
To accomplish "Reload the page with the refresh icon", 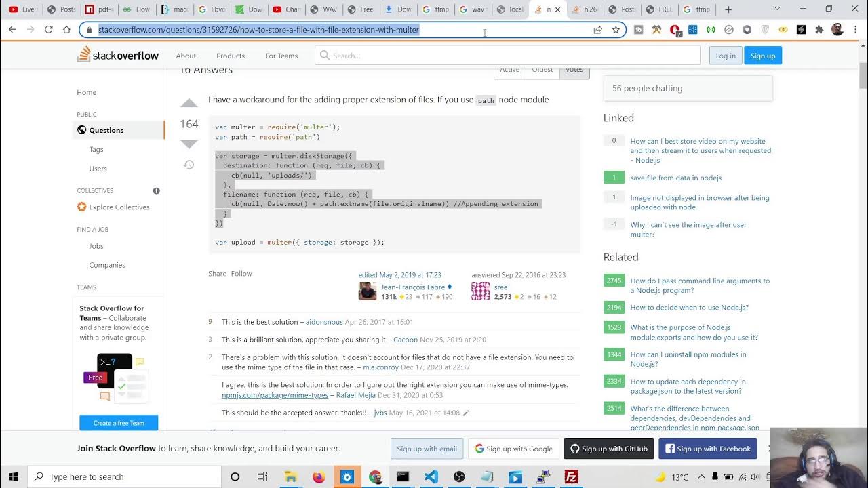I will click(x=49, y=30).
